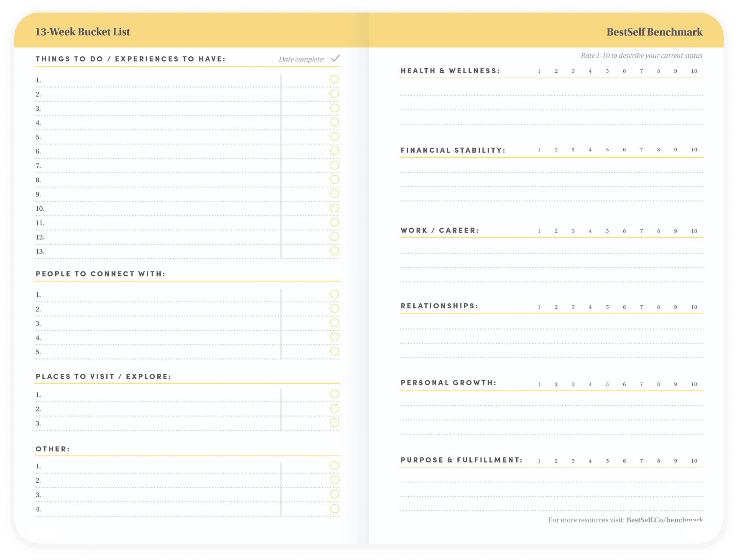Image resolution: width=738 pixels, height=560 pixels.
Task: Click the Date complete checkmark icon
Action: (x=336, y=58)
